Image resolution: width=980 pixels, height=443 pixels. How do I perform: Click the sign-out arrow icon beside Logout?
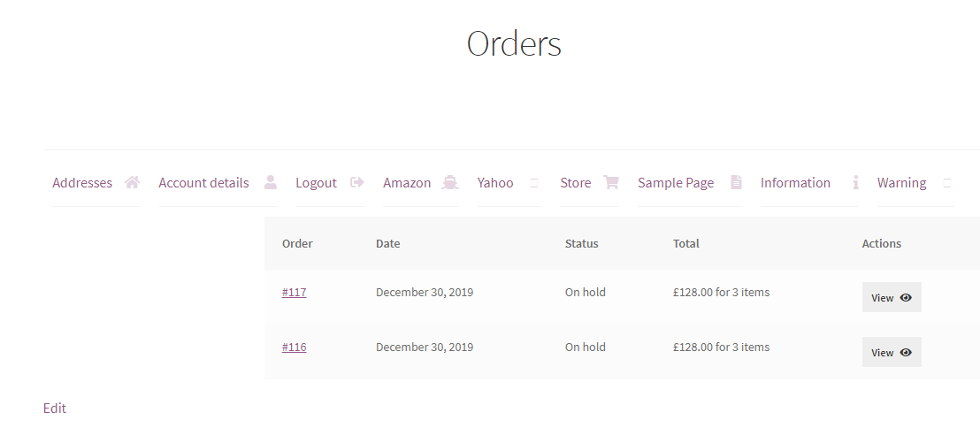357,183
